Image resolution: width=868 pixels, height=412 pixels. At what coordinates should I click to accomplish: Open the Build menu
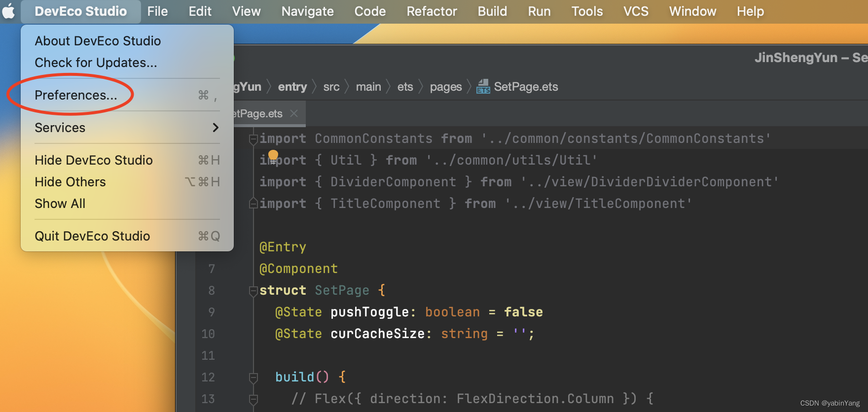492,11
